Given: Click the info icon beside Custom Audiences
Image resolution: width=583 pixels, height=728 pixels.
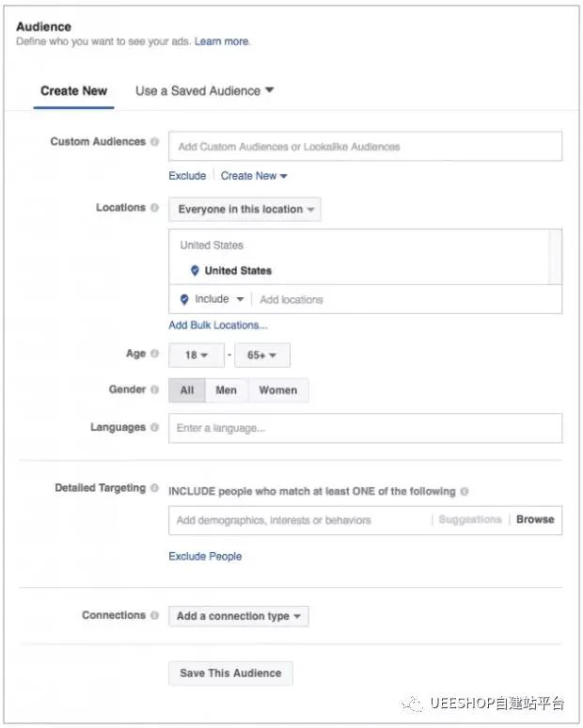Looking at the screenshot, I should pos(154,142).
